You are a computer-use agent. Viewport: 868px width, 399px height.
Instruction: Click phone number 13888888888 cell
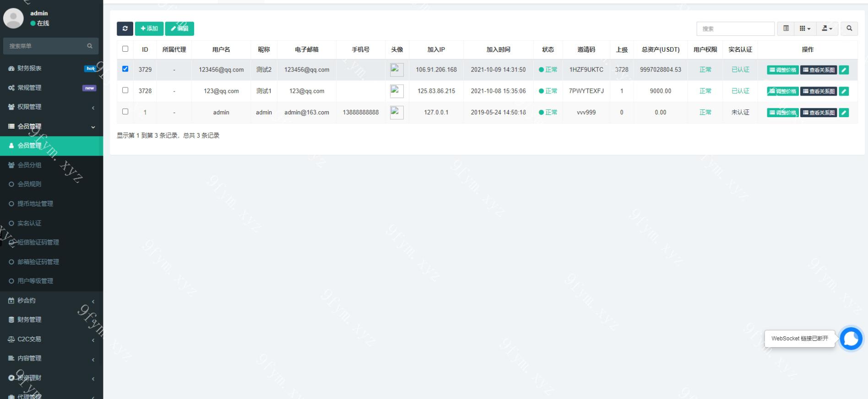click(361, 112)
